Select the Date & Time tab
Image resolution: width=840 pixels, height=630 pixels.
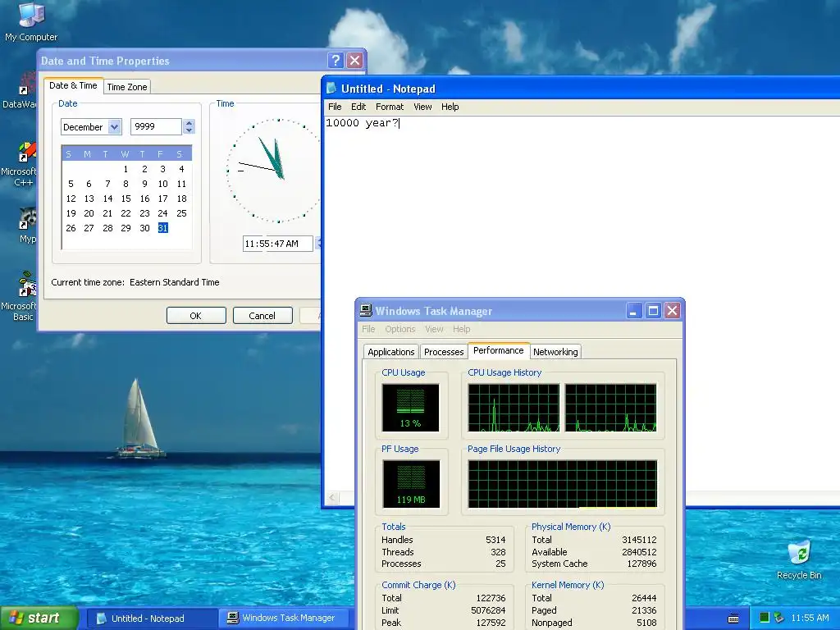pyautogui.click(x=73, y=85)
